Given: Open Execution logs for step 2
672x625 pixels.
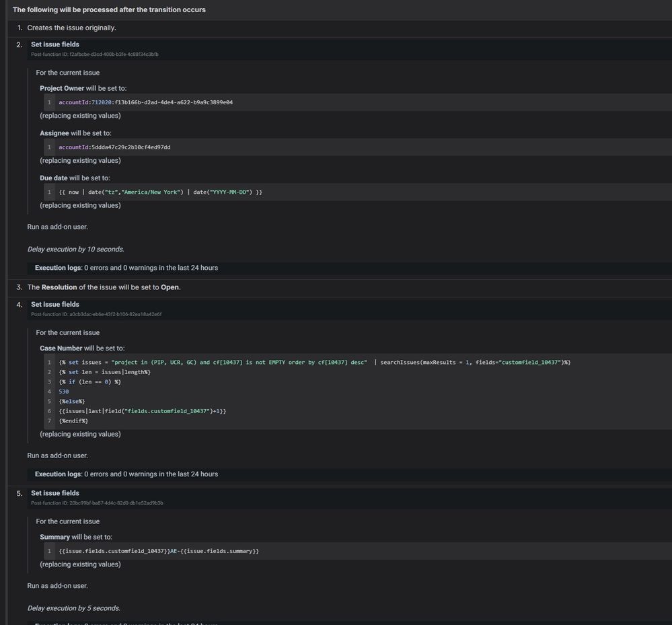Looking at the screenshot, I should tap(126, 268).
